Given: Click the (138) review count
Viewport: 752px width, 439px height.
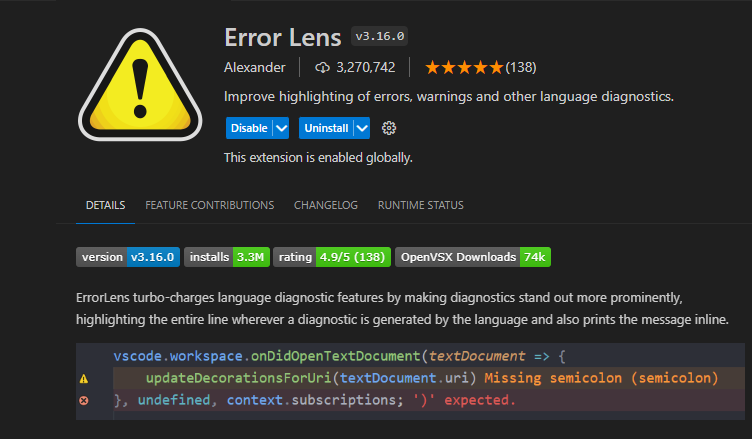Looking at the screenshot, I should (x=521, y=68).
